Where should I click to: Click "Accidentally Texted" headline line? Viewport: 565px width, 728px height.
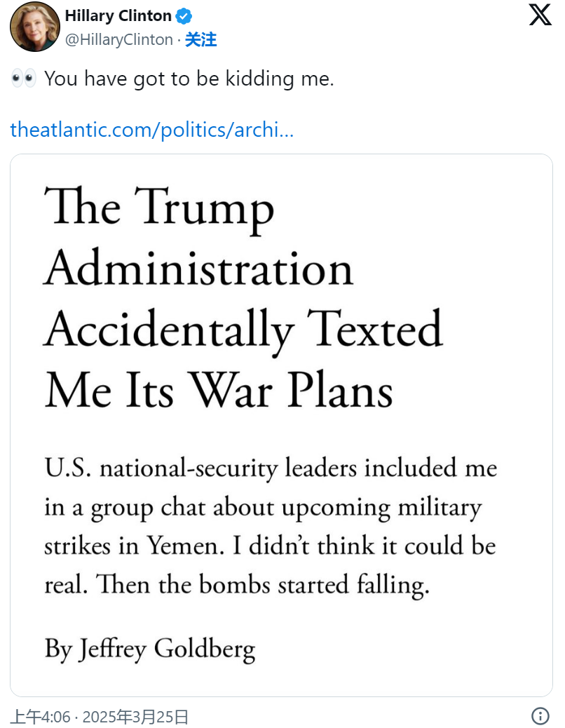[x=243, y=330]
